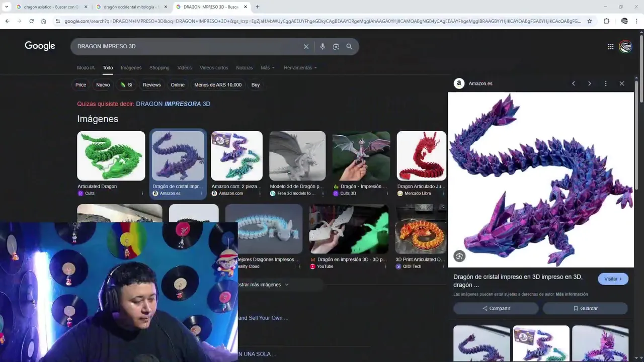Apply Reviews filter chip
This screenshot has width=644, height=362.
[151, 85]
